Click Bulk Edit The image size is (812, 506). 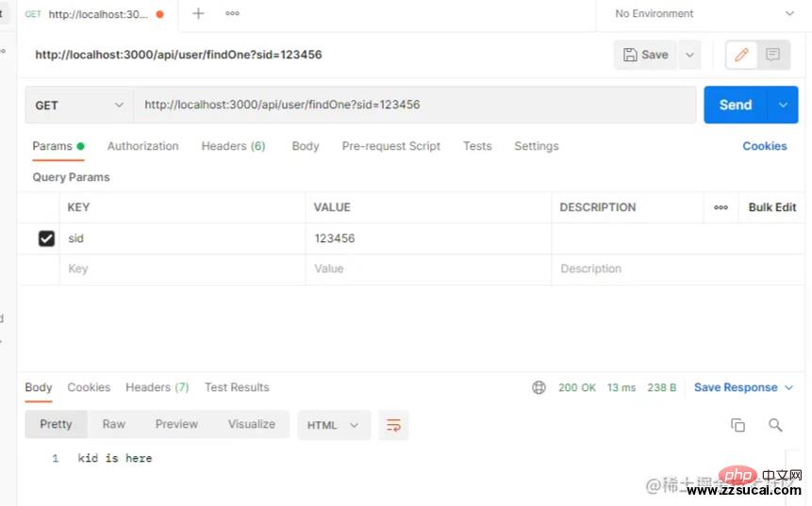[x=772, y=207]
